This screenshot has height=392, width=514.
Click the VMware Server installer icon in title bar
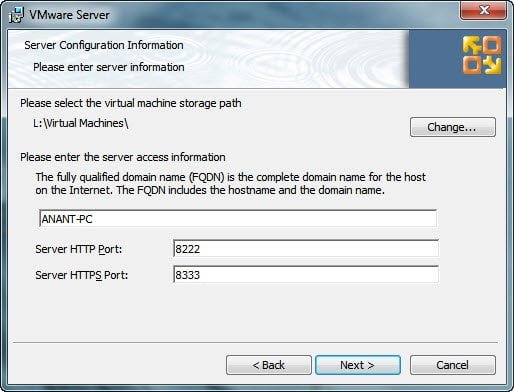coord(16,15)
